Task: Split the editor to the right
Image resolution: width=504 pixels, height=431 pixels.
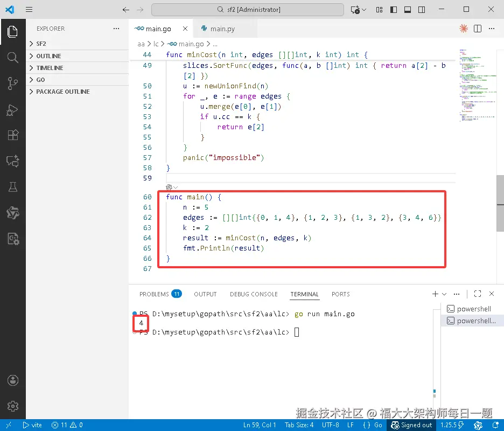Action: [477, 29]
